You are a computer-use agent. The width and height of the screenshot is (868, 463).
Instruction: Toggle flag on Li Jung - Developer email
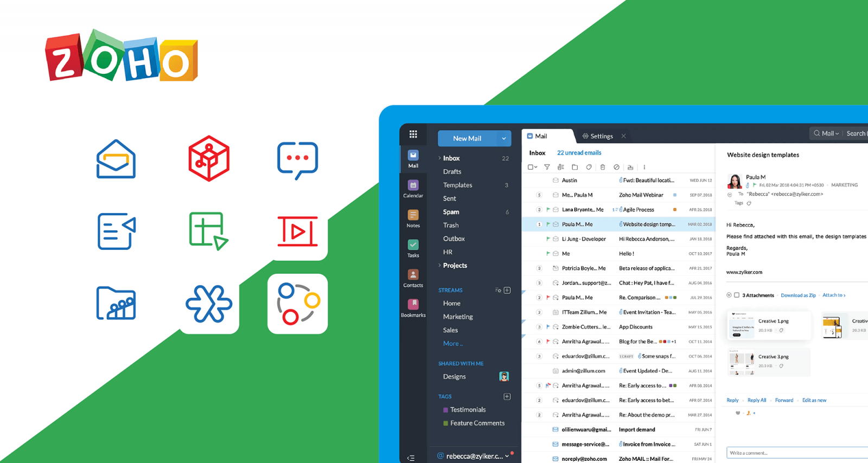[x=548, y=239]
